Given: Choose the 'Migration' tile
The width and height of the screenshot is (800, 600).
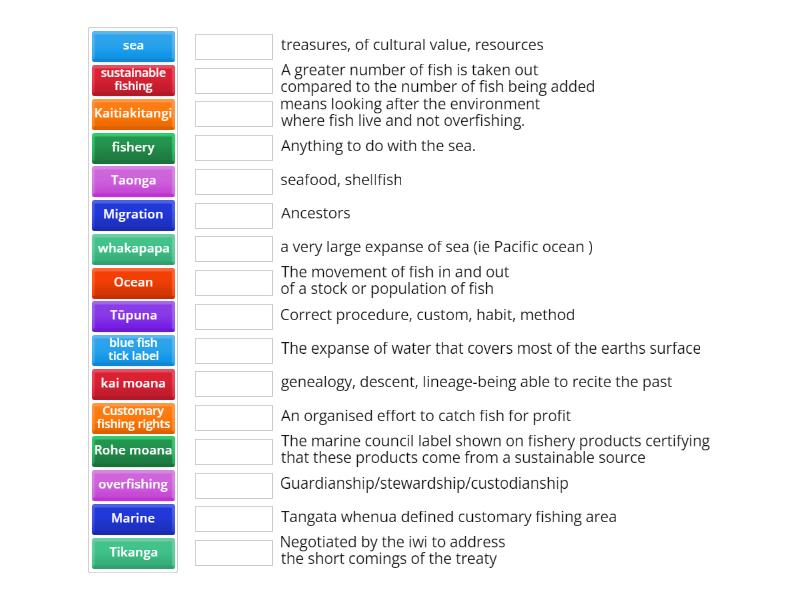Looking at the screenshot, I should point(133,215).
